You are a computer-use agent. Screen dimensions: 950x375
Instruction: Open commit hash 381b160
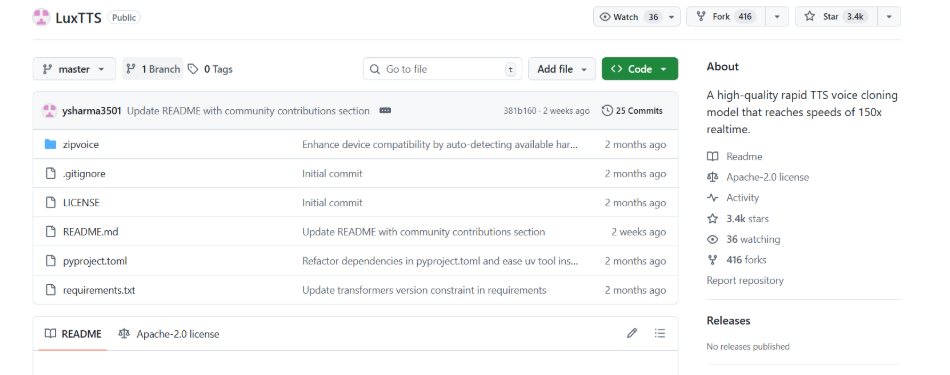(x=519, y=111)
